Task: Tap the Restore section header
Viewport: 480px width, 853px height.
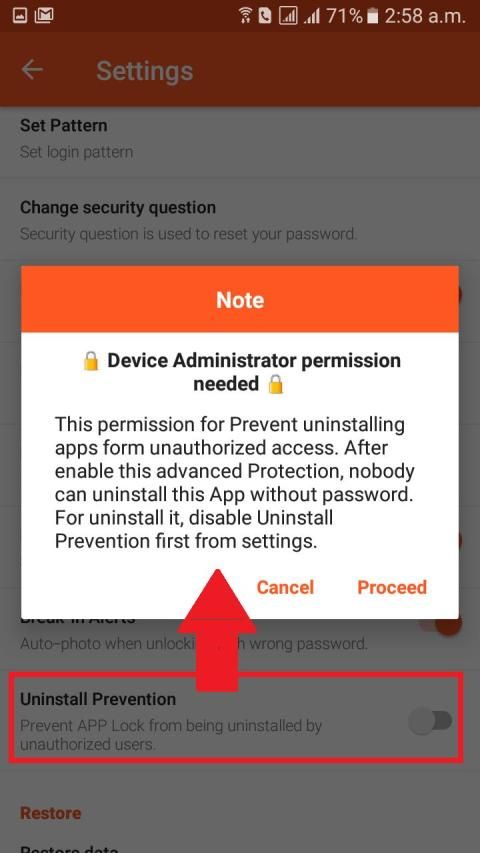Action: 51,813
